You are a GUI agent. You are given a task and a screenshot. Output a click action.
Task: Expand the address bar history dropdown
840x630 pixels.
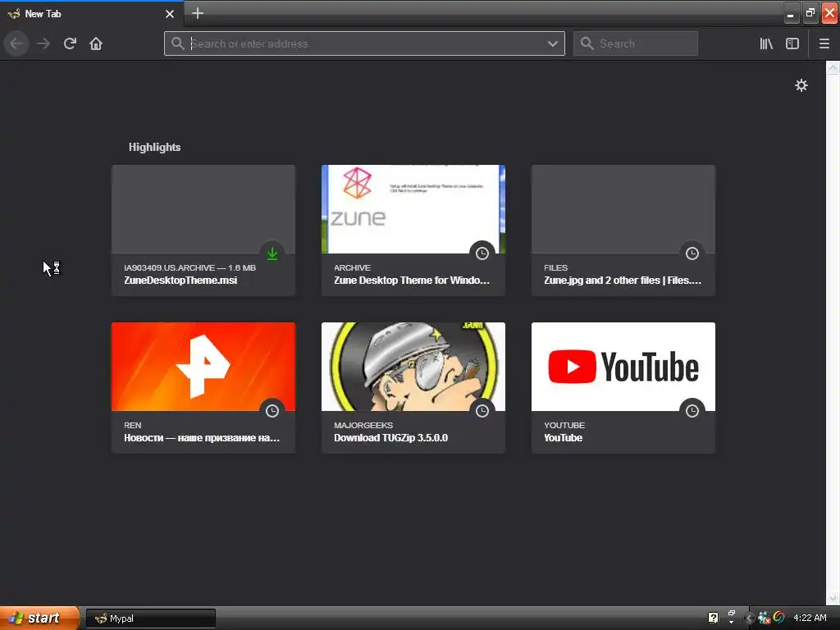552,44
